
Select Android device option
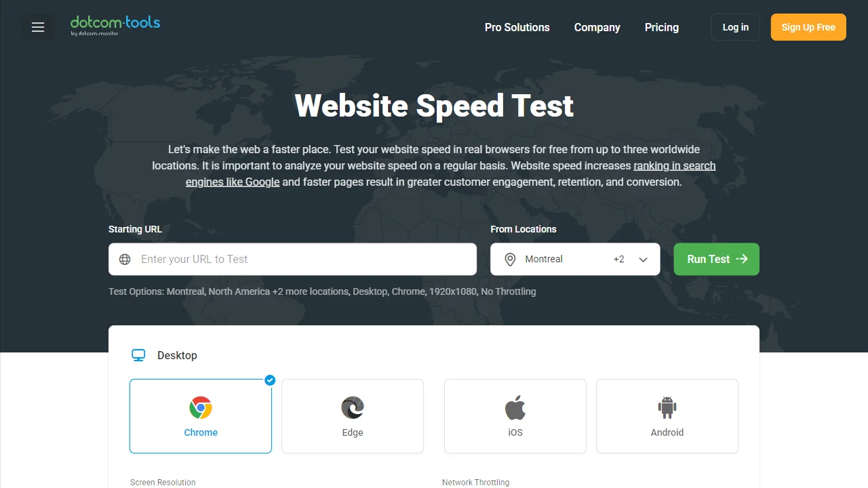tap(667, 416)
